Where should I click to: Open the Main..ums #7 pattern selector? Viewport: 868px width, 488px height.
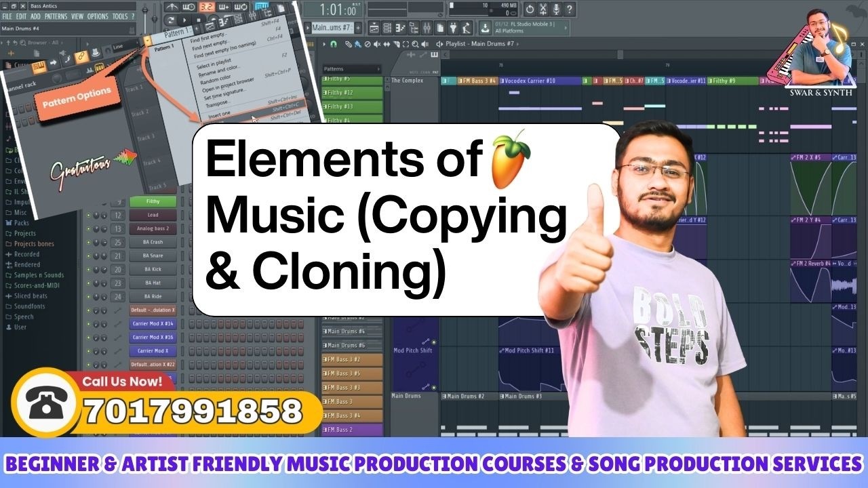click(x=333, y=28)
